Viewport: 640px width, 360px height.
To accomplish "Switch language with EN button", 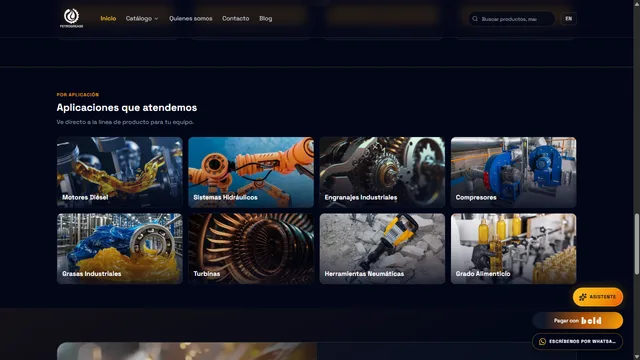I will click(569, 19).
